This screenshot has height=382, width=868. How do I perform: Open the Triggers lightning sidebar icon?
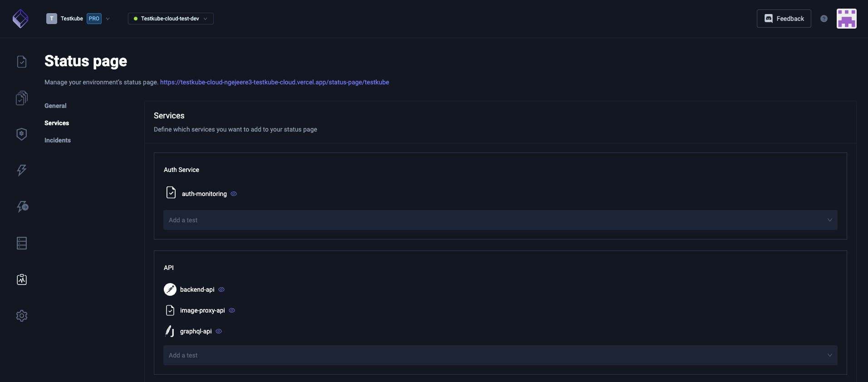coord(22,171)
